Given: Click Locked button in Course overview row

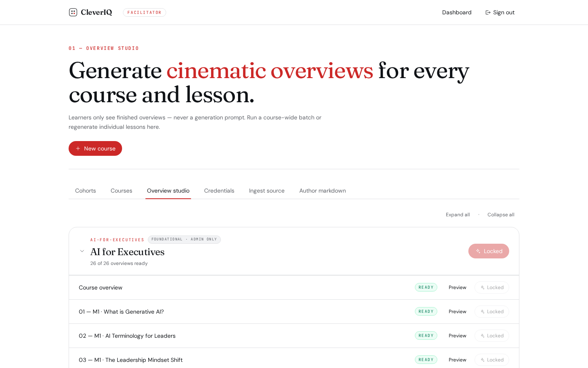Looking at the screenshot, I should click(492, 287).
